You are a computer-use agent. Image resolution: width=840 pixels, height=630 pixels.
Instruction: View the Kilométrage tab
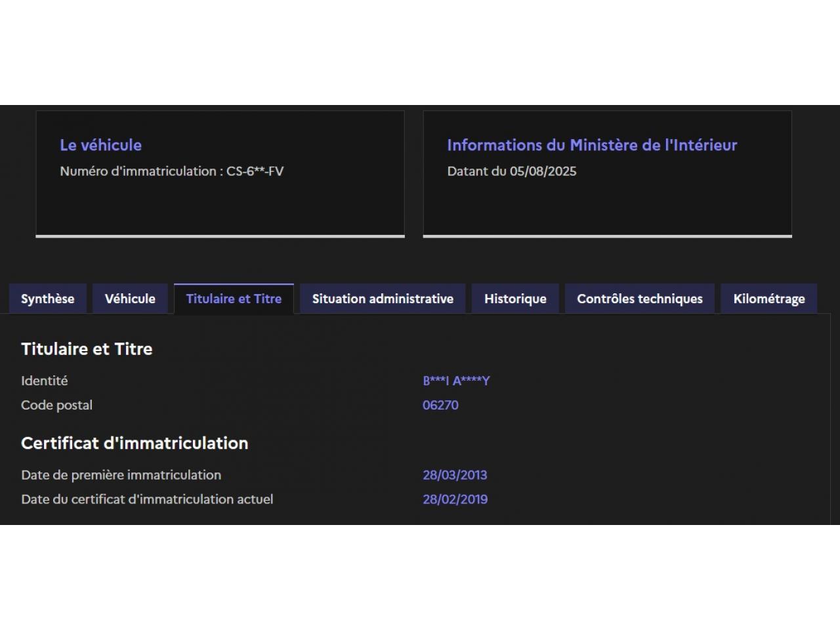point(768,299)
